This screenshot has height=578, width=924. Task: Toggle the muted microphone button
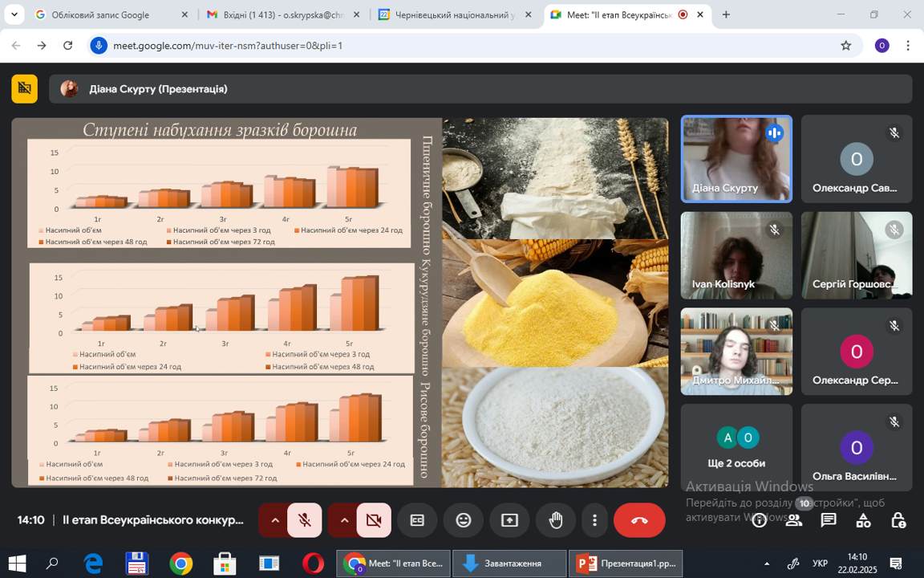[x=305, y=520]
